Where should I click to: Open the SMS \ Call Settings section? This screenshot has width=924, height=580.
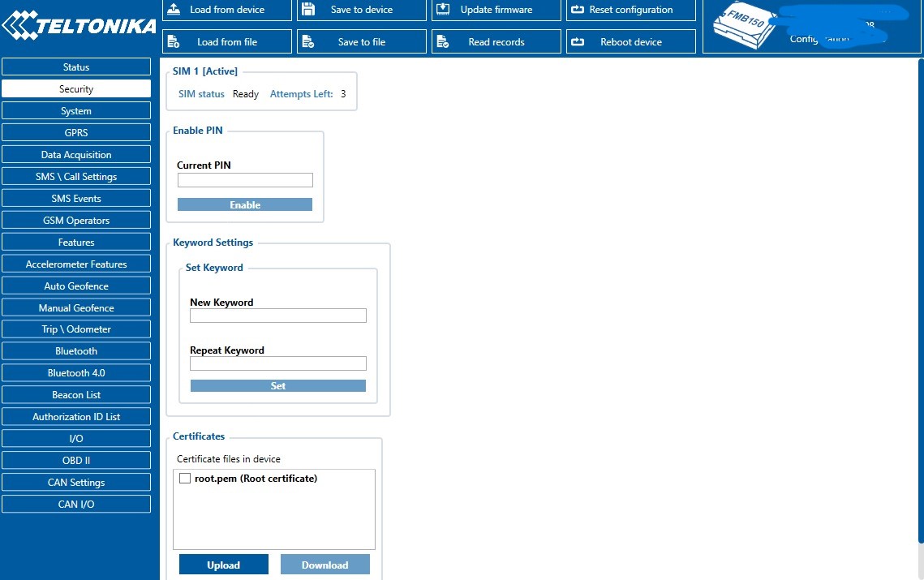[x=76, y=177]
